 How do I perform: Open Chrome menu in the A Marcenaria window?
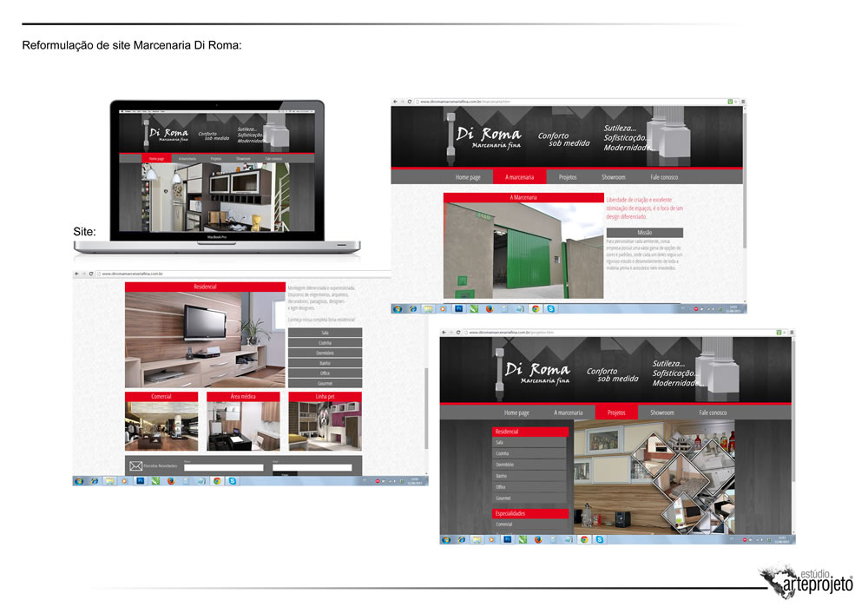coord(743,102)
